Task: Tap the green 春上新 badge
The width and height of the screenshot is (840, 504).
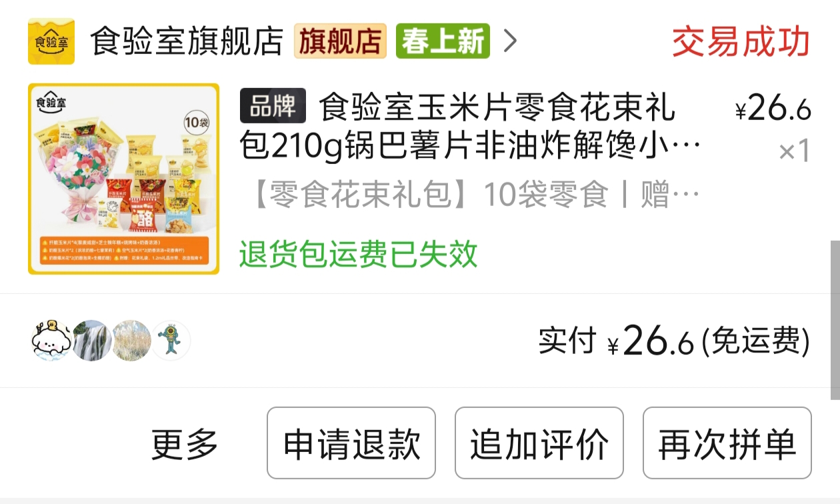Action: pos(443,41)
